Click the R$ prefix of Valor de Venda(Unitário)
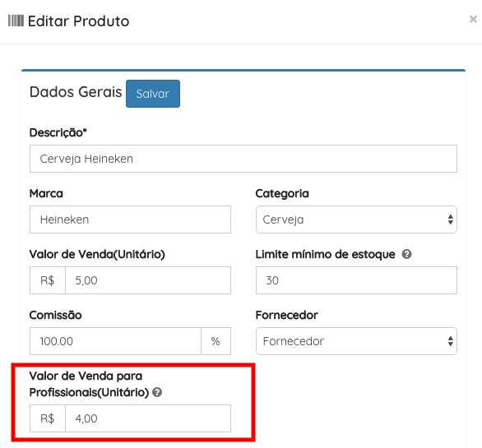This screenshot has width=482, height=448. (48, 280)
